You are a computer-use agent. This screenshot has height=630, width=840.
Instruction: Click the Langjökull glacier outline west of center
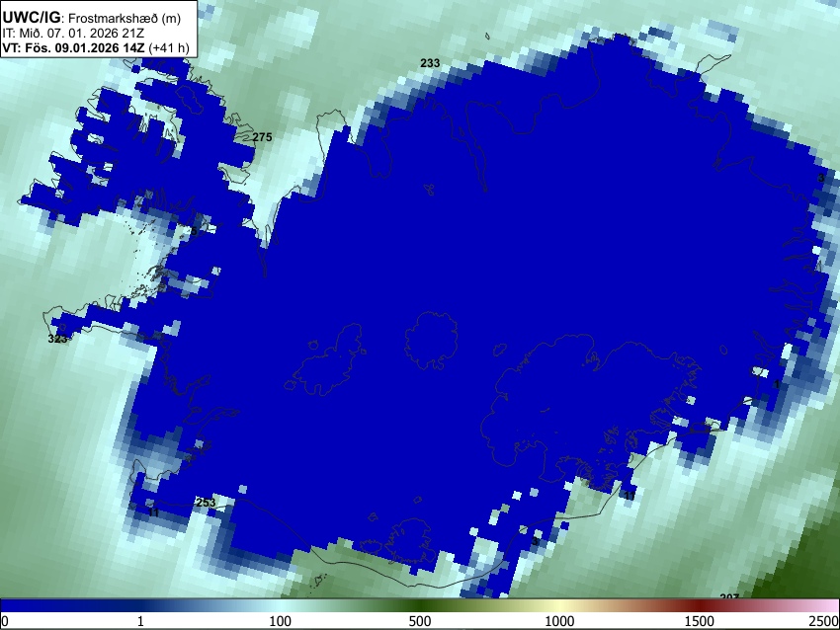click(x=327, y=359)
